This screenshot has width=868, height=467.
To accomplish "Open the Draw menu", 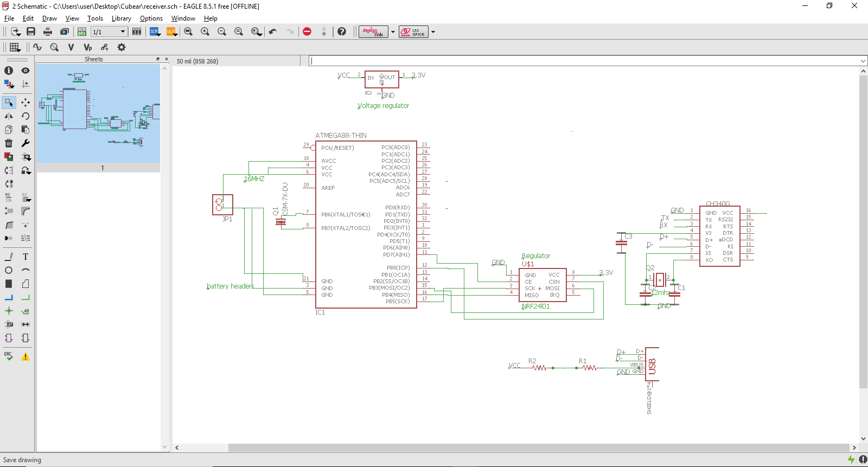I will tap(49, 18).
